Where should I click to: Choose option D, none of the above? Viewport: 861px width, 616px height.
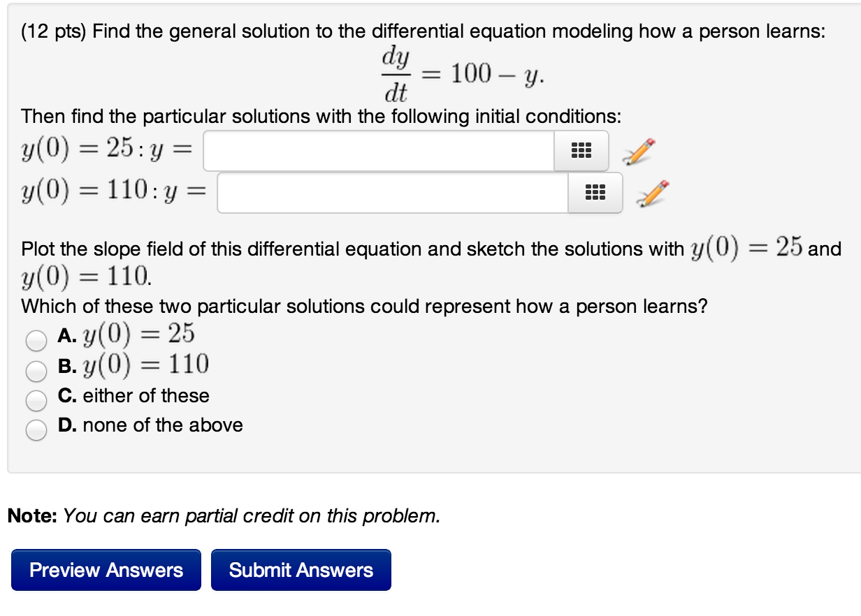coord(36,430)
